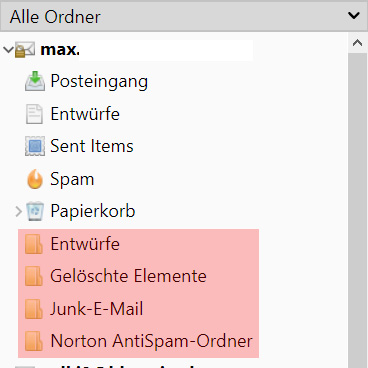Click the Gelöschte Elemente folder icon
368x368 pixels.
pos(34,276)
